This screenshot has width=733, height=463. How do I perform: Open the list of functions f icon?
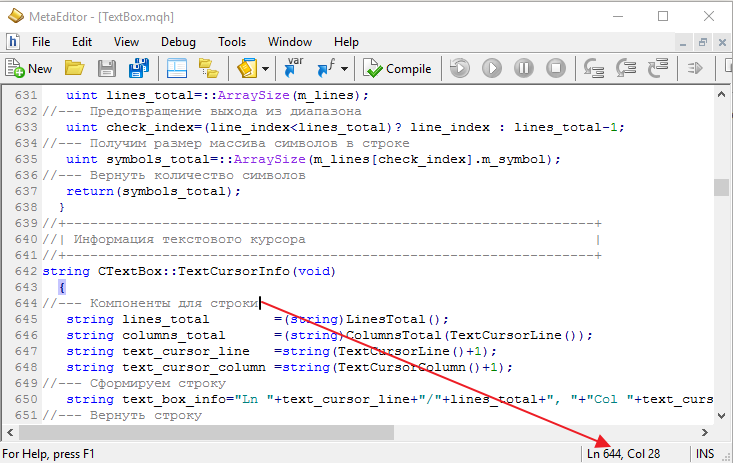(x=326, y=67)
